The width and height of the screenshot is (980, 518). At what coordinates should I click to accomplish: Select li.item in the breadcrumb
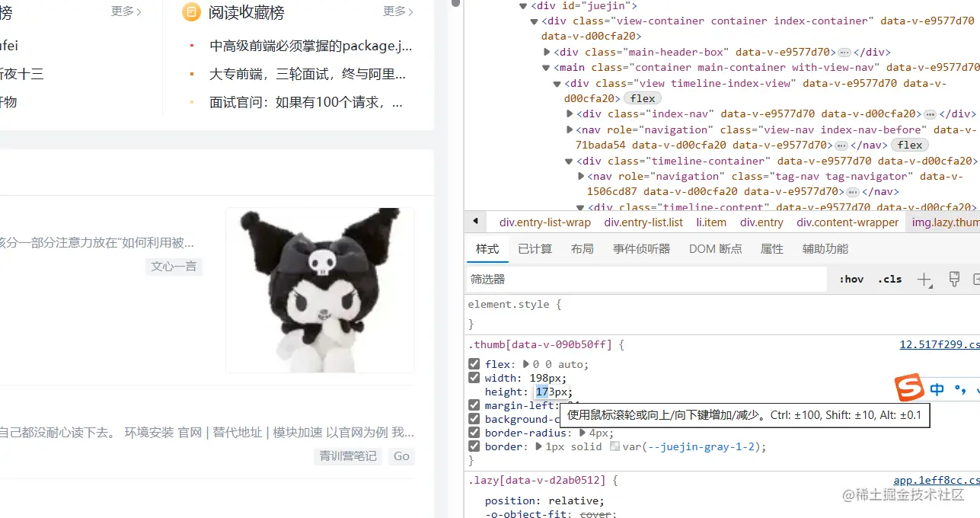[711, 222]
